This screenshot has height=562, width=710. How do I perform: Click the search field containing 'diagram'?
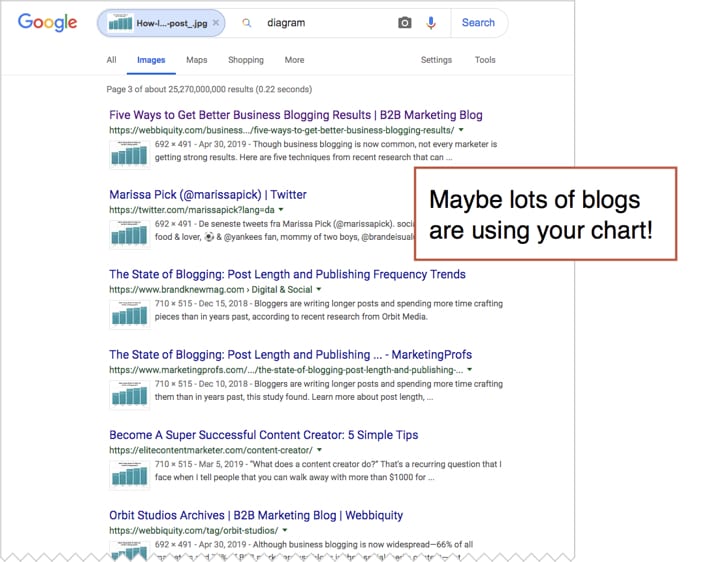pyautogui.click(x=326, y=23)
